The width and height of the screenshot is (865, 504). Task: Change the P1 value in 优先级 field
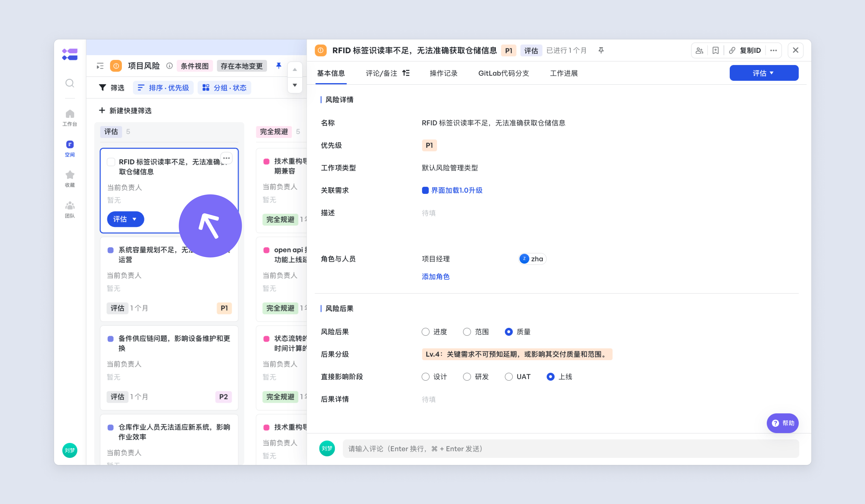[429, 145]
